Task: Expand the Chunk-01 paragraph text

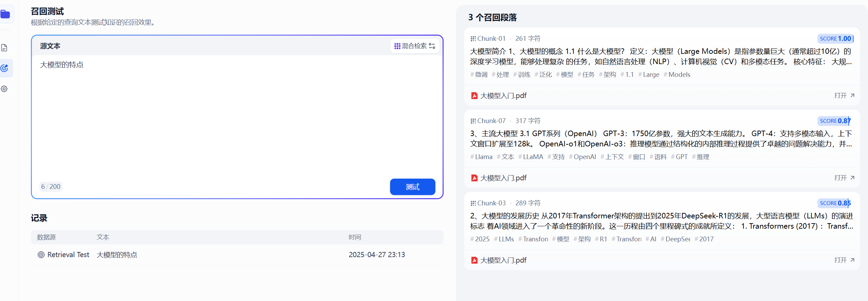Action: [x=661, y=57]
